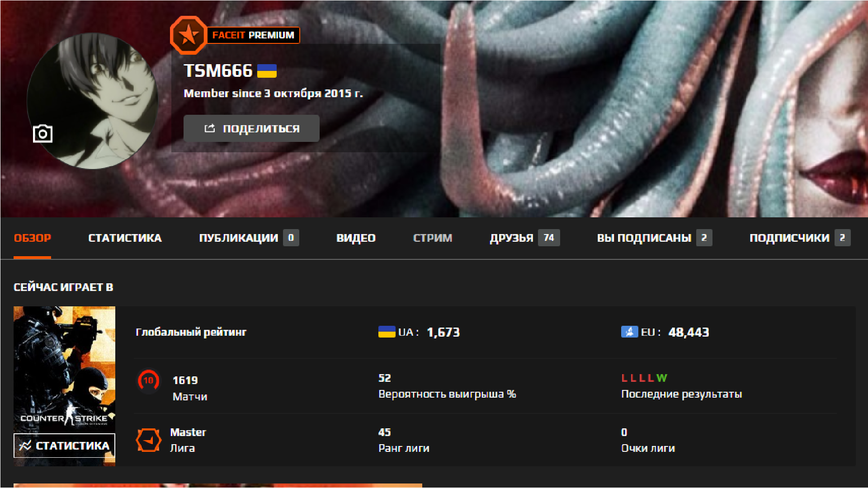868x488 pixels.
Task: Click the level 10 skill icon
Action: coord(148,380)
